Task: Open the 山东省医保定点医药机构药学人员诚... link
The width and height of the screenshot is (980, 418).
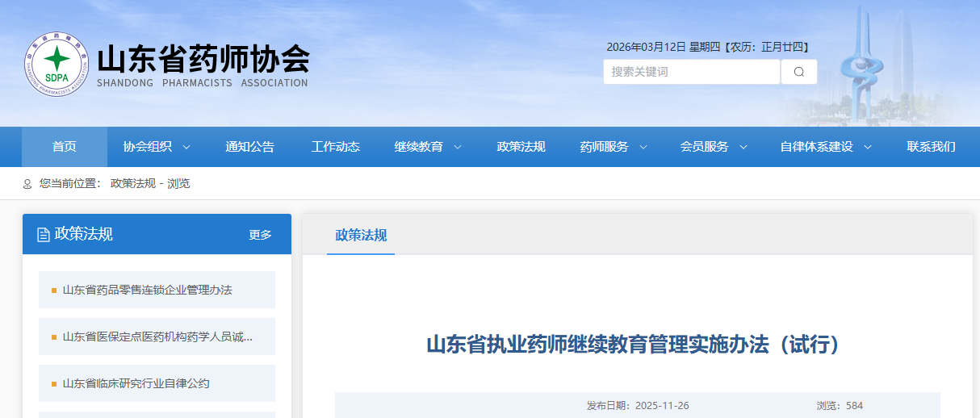Action: (157, 336)
